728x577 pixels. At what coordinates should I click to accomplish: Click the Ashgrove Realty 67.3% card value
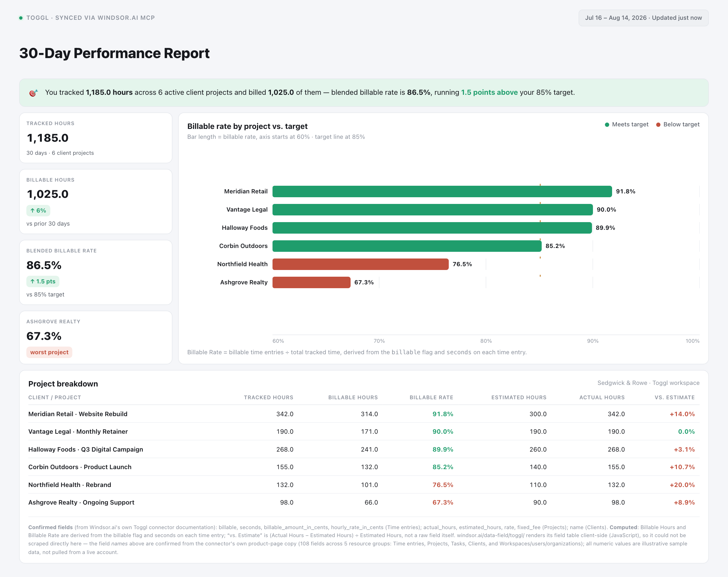point(44,336)
